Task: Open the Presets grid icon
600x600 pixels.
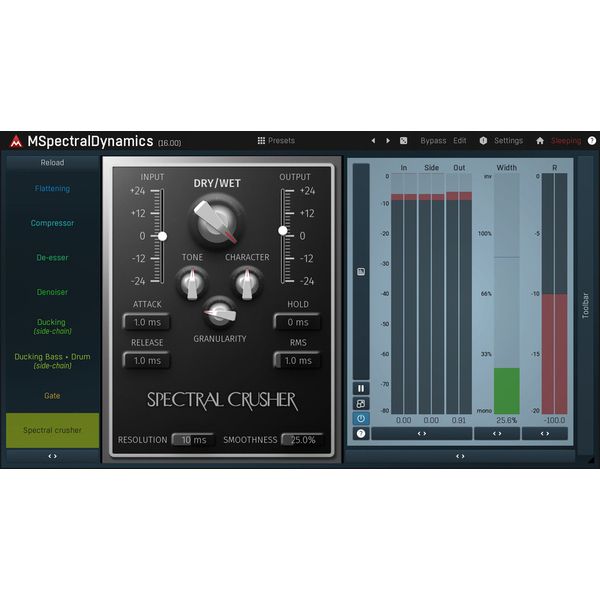Action: 261,140
